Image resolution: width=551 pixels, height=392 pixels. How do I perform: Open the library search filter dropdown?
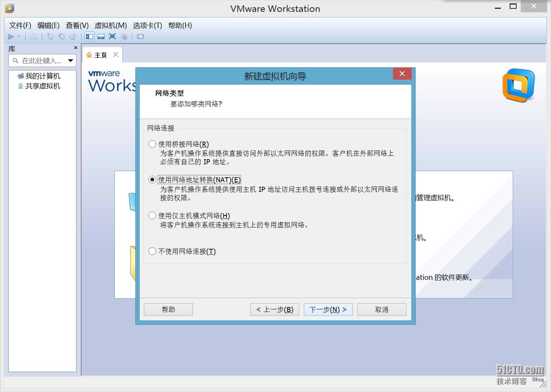pos(70,60)
